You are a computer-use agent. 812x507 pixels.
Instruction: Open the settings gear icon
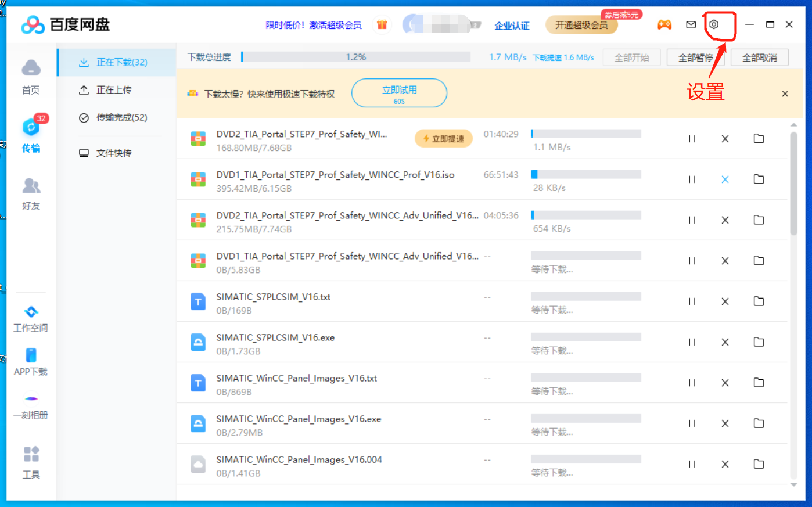click(714, 24)
